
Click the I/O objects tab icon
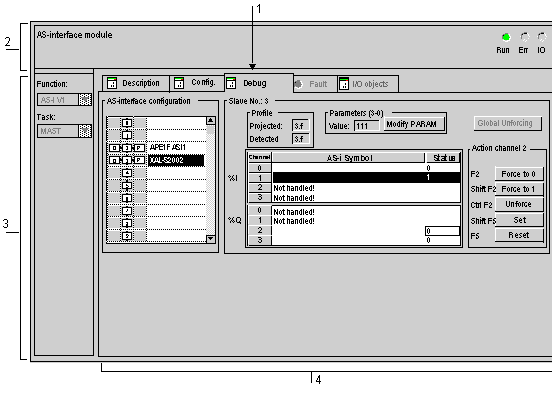(x=344, y=83)
